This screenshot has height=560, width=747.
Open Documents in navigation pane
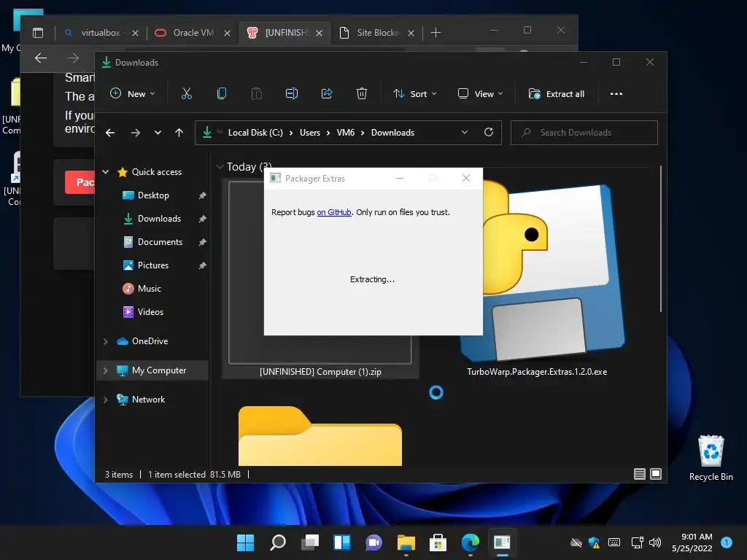[160, 242]
